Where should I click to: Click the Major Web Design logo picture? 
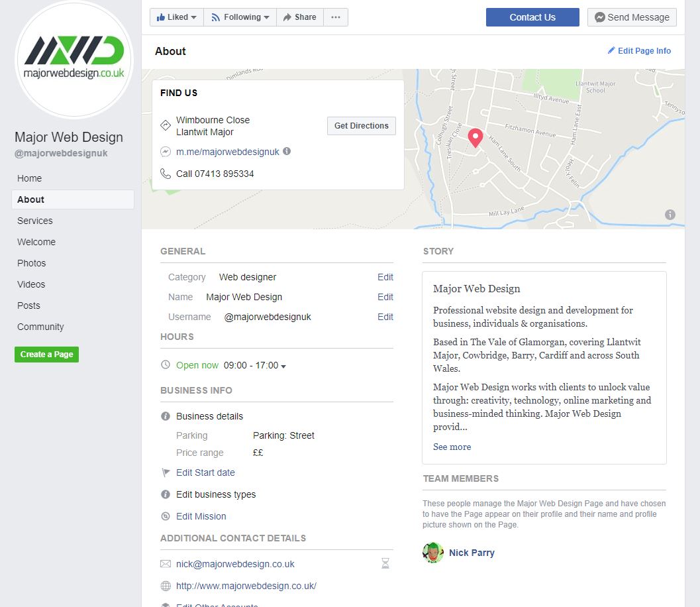74,59
